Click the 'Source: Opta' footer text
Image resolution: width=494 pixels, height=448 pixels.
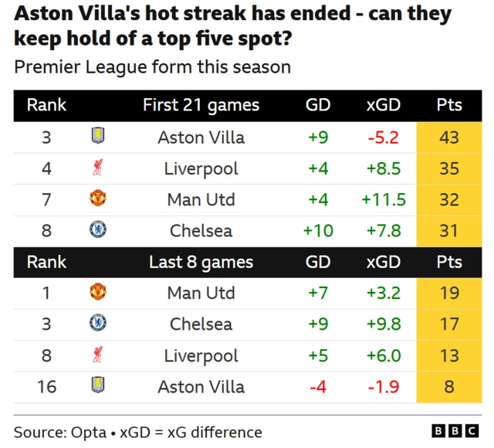60,433
